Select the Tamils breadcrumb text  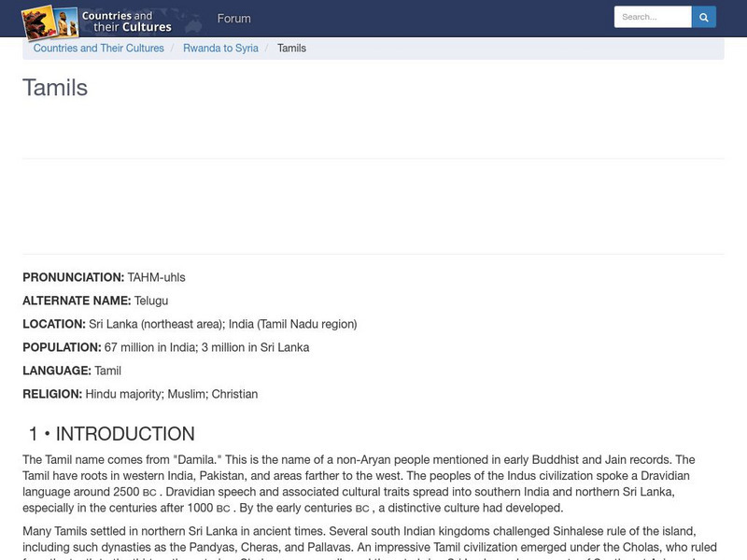291,49
